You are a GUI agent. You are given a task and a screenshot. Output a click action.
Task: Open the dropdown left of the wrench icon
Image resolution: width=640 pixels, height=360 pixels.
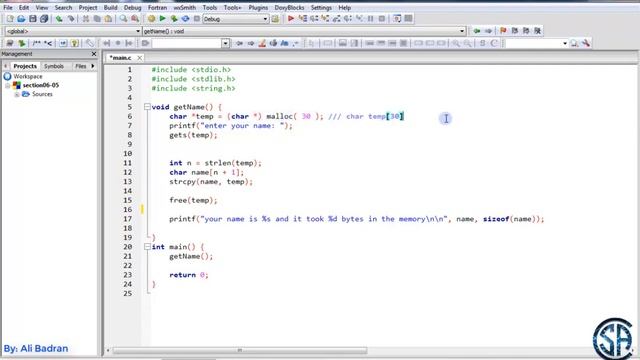click(x=565, y=43)
